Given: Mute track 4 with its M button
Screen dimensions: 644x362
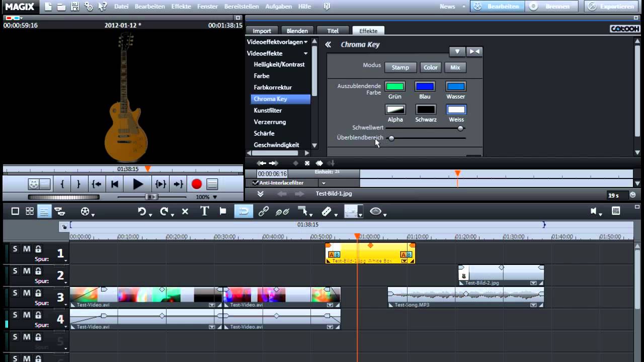Looking at the screenshot, I should coord(27,315).
